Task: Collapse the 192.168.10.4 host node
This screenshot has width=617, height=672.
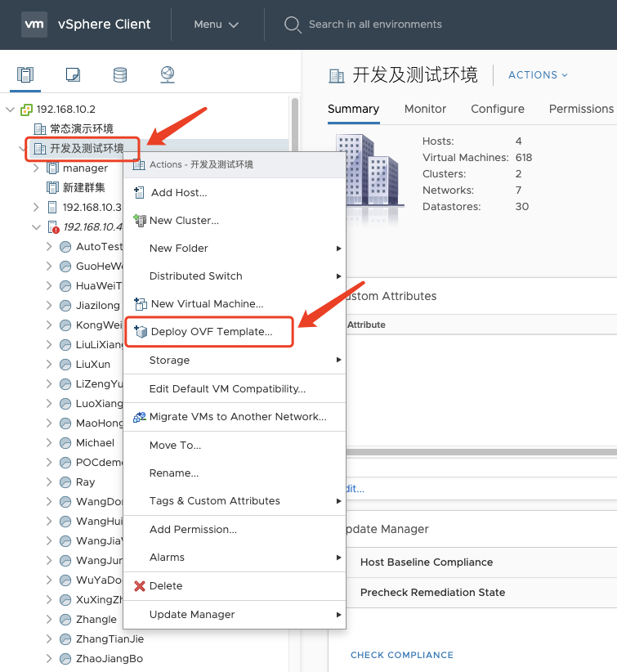Action: click(37, 227)
